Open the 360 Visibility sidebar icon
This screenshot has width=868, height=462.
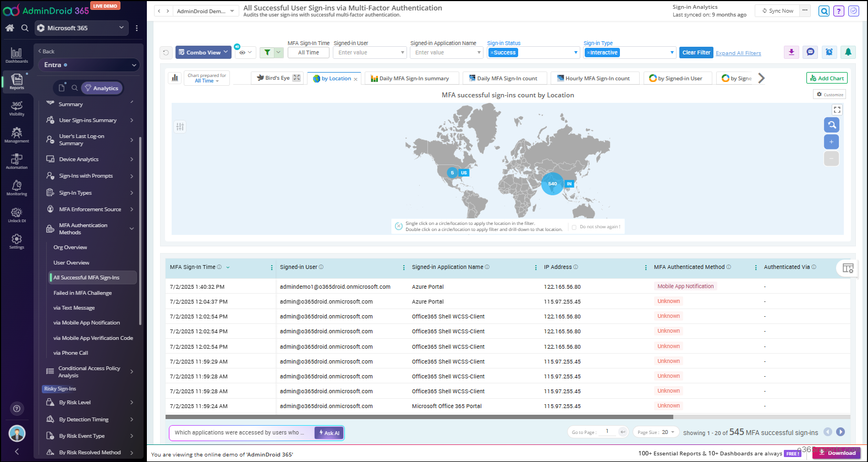pos(17,108)
